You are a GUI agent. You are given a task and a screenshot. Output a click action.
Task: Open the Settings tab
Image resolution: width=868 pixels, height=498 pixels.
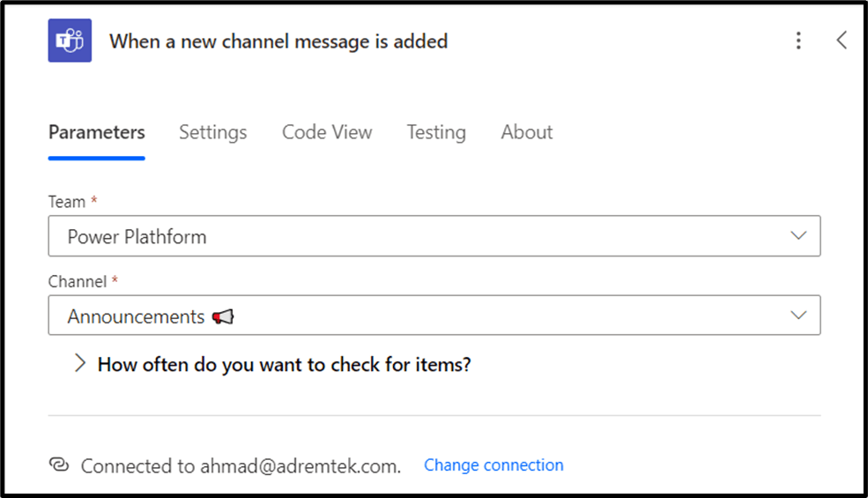point(213,132)
